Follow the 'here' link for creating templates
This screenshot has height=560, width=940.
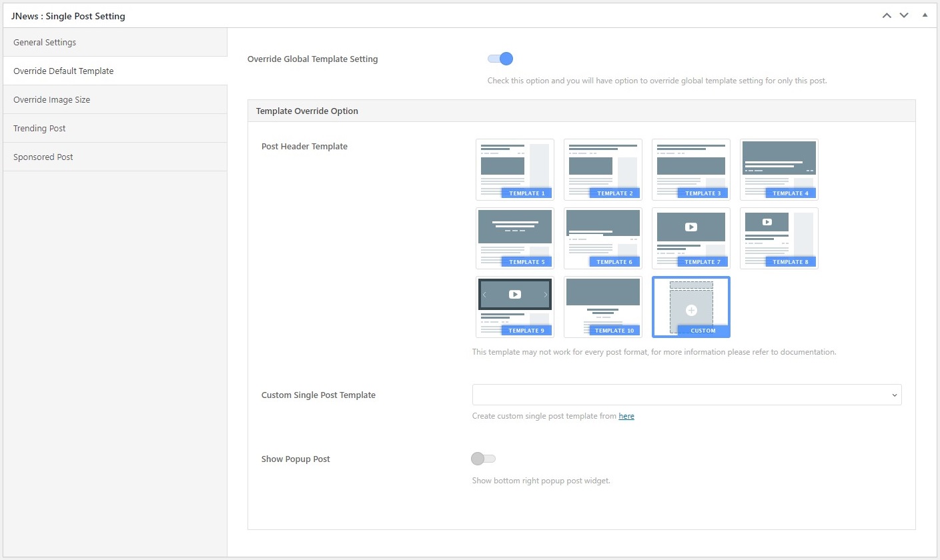tap(626, 416)
